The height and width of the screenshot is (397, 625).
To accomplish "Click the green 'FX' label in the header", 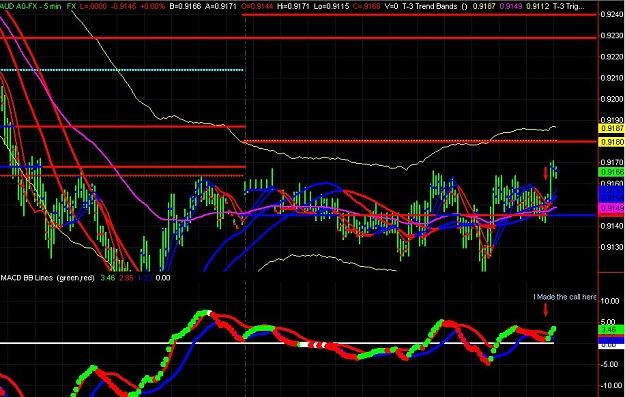I will tap(71, 6).
